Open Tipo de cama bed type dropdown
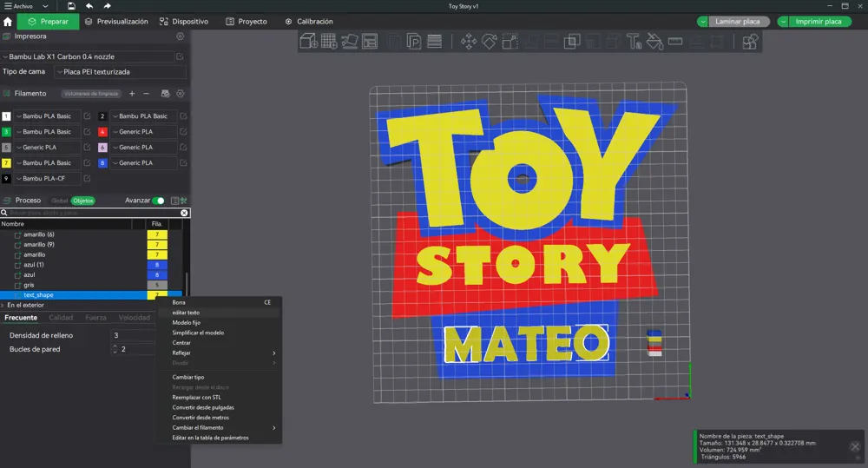 [x=121, y=72]
